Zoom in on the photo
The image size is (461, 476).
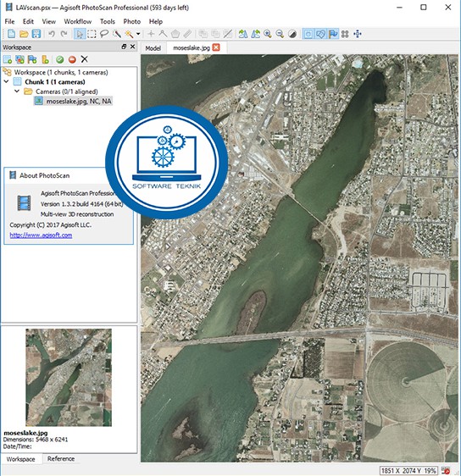point(268,34)
